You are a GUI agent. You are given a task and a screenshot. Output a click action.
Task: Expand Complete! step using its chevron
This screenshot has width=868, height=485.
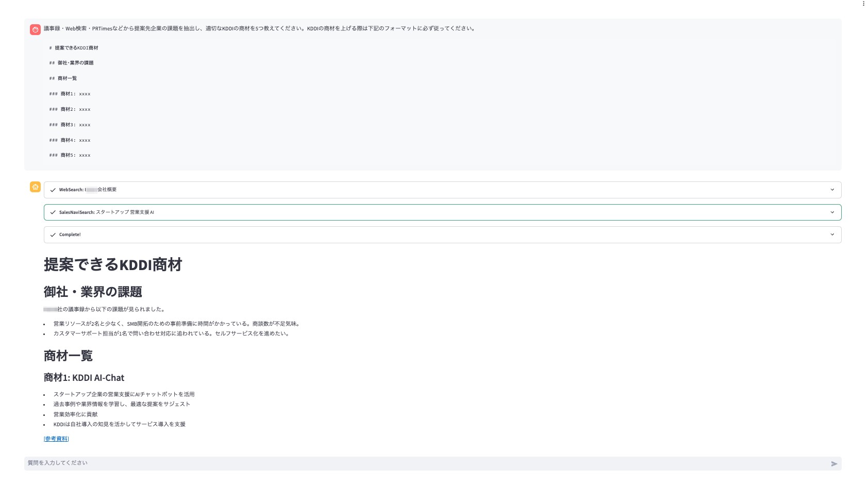click(x=832, y=235)
